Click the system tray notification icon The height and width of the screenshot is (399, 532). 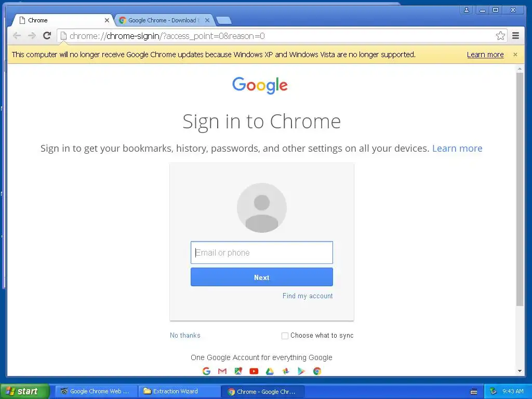(494, 391)
